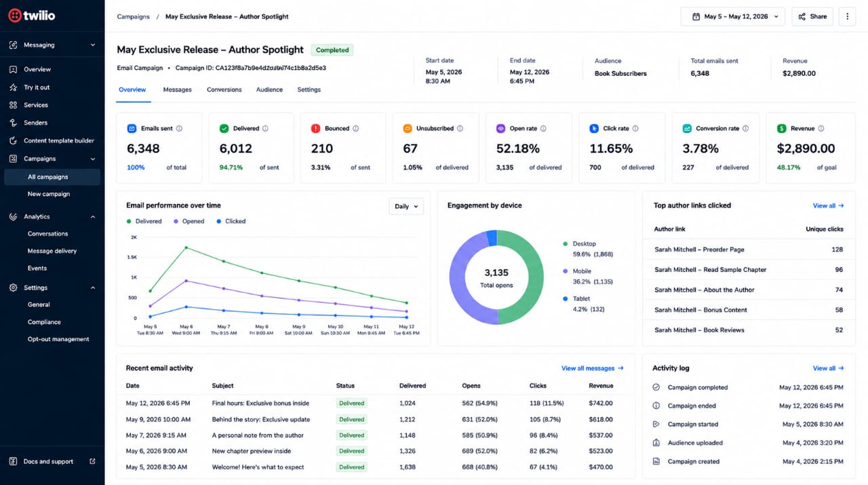Open the May 5 – May 12, 2026 date picker
The height and width of the screenshot is (485, 868).
[x=733, y=16]
